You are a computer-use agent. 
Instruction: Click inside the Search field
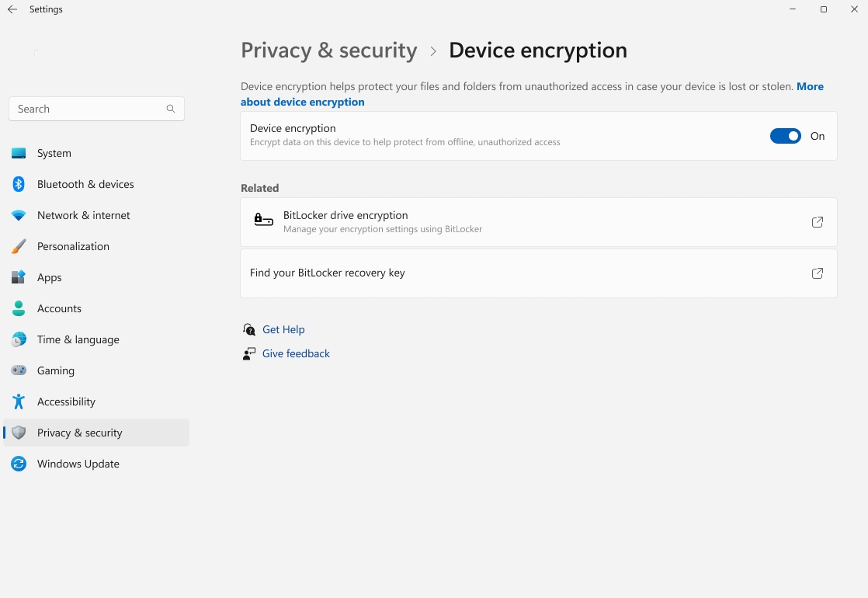pos(85,109)
